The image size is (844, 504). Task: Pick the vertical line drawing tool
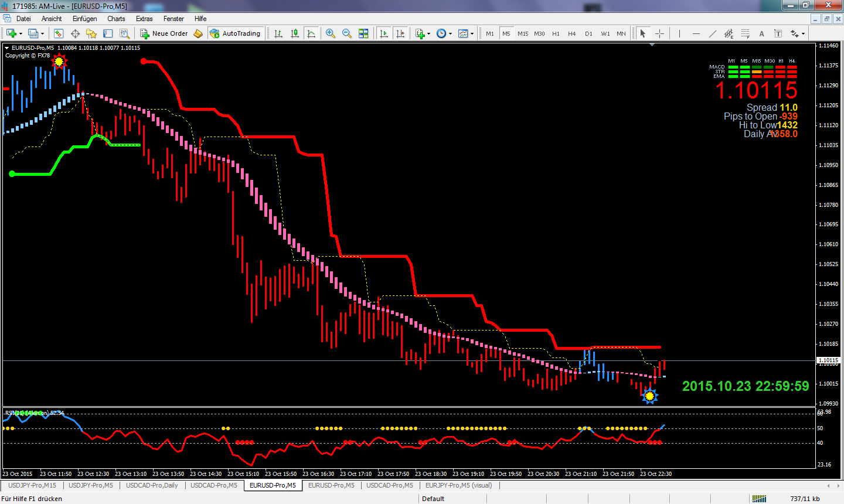coord(679,33)
